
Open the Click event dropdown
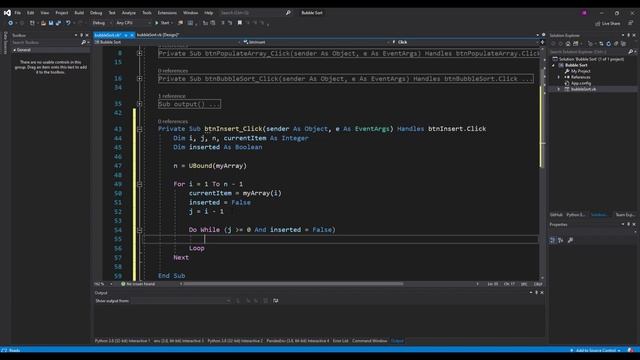(464, 42)
